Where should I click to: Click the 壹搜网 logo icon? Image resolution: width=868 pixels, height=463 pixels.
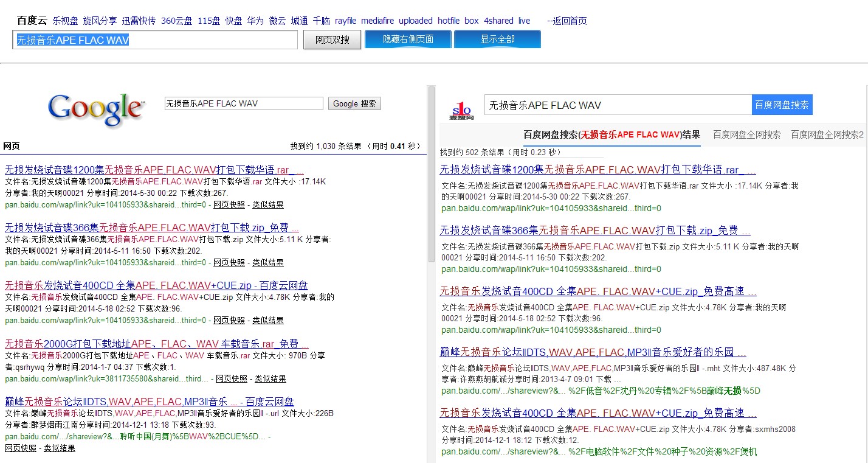(461, 111)
